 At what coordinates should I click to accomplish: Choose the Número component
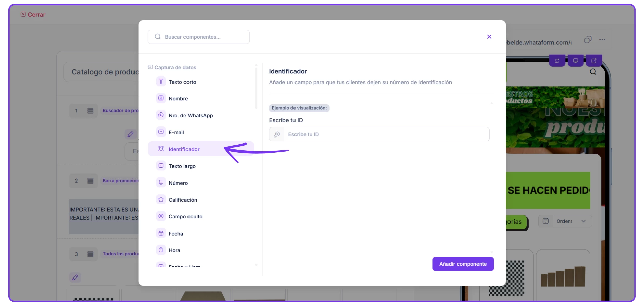pos(178,183)
